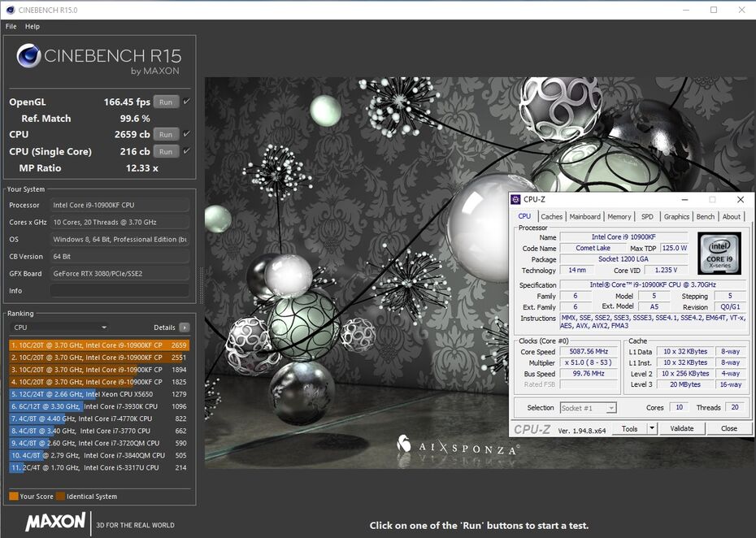Viewport: 756px width, 538px height.
Task: Toggle the OpenGL test checkbox
Action: [186, 102]
